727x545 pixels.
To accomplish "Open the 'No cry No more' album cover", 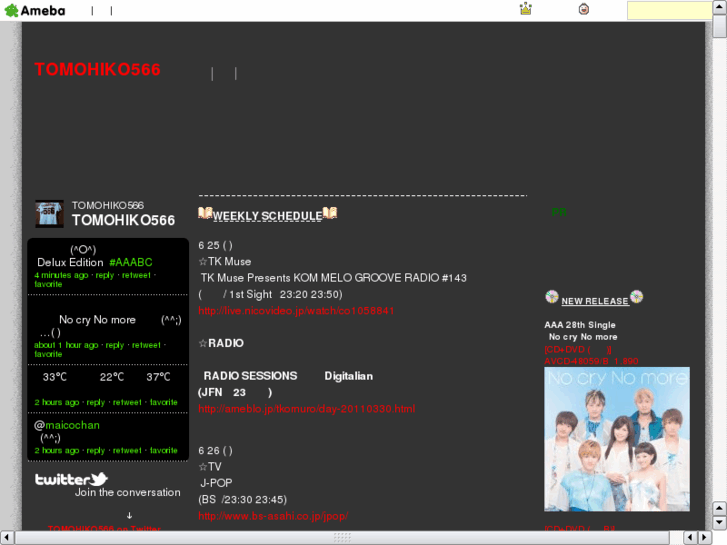I will pyautogui.click(x=617, y=439).
